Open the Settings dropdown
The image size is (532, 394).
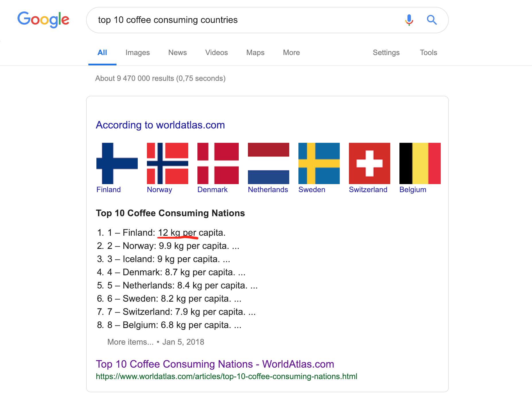coord(386,52)
